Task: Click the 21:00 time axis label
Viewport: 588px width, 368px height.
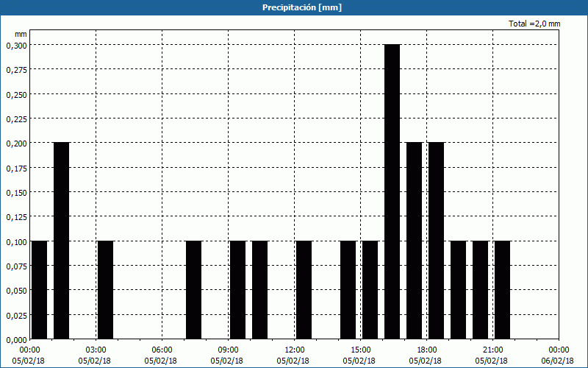Action: click(492, 350)
